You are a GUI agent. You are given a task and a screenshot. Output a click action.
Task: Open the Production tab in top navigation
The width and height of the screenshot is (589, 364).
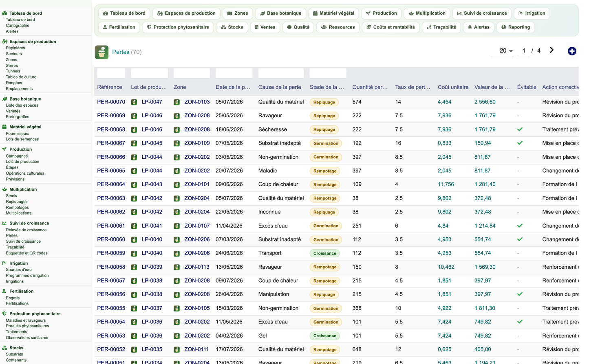(x=382, y=13)
